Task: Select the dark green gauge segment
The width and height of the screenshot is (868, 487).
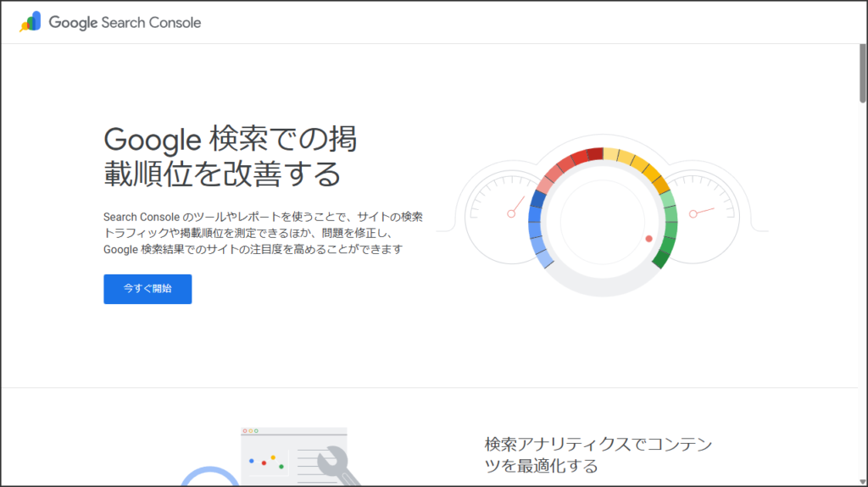Action: 664,252
